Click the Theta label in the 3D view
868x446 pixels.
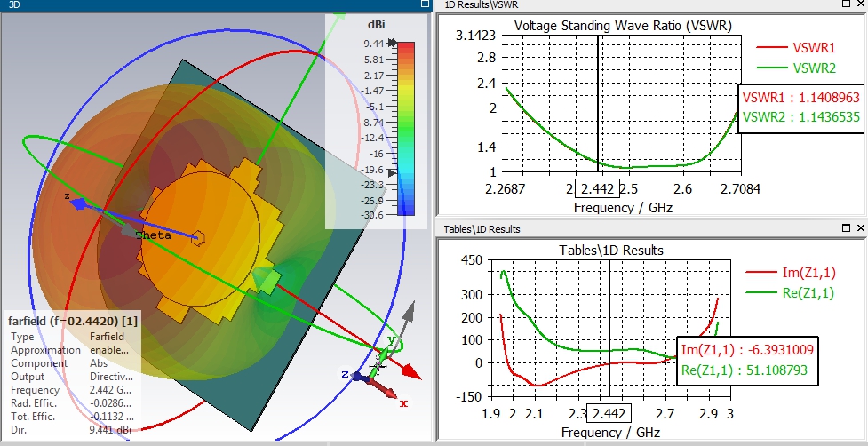click(154, 235)
